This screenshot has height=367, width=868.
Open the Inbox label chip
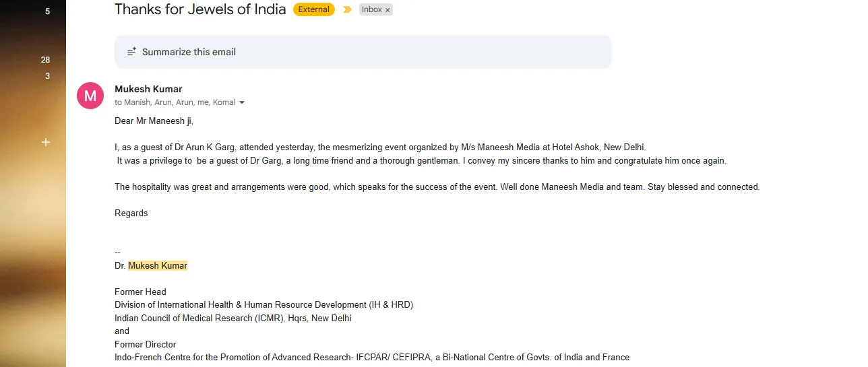[371, 9]
